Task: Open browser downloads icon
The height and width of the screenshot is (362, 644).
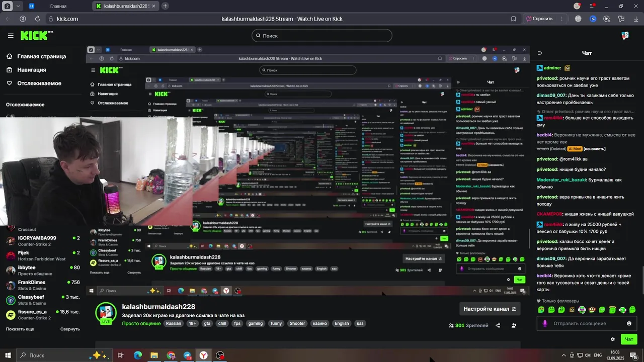Action: 635,19
